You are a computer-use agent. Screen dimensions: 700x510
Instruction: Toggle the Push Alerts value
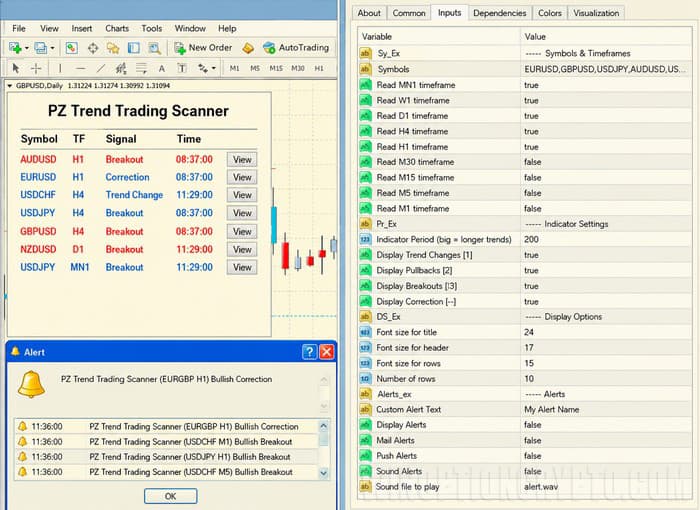click(606, 456)
